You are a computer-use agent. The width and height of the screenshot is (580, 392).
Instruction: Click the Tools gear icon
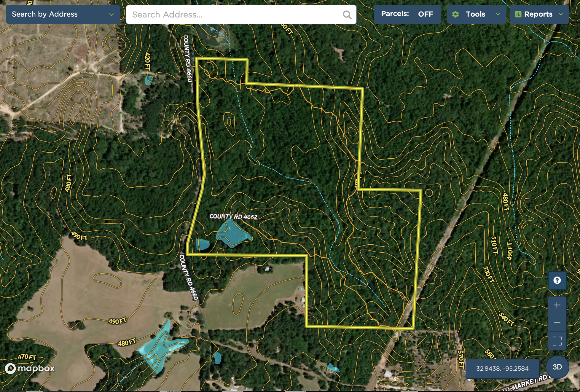455,14
